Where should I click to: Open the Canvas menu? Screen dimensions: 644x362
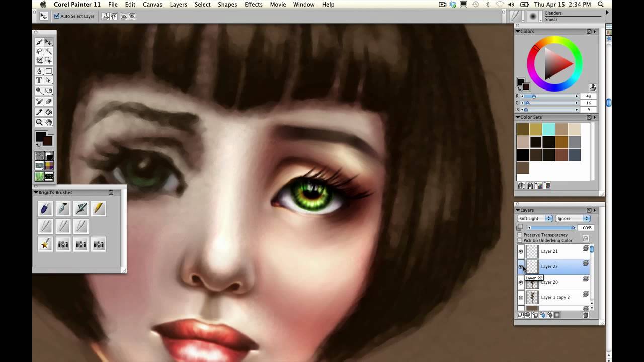[152, 5]
